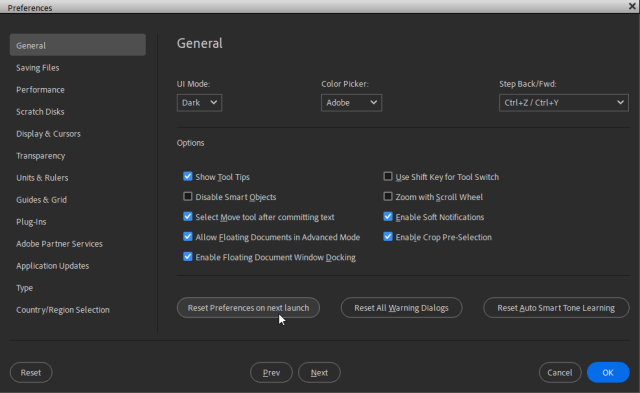This screenshot has height=393, width=640.
Task: Open the Step Back/Fwd shortcut dropdown
Action: 564,103
